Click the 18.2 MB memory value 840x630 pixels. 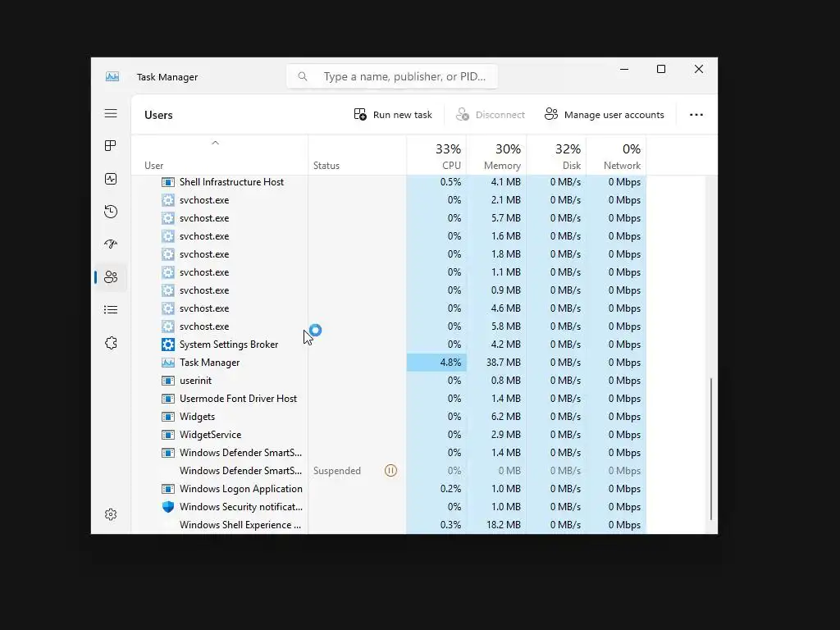[504, 525]
